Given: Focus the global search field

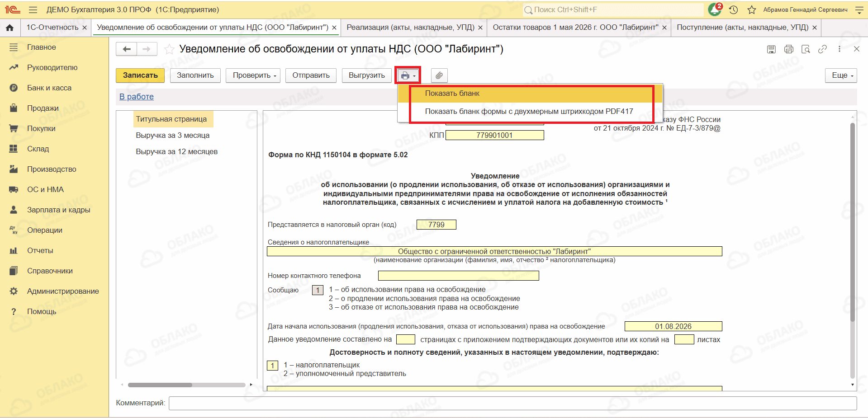Looking at the screenshot, I should pyautogui.click(x=613, y=9).
